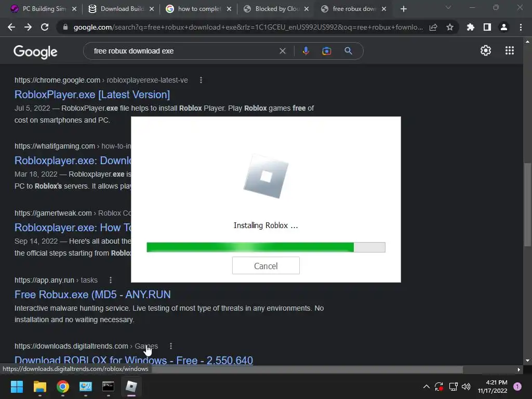The width and height of the screenshot is (532, 399).
Task: Open the taskbar app with monitor icon
Action: coord(86,387)
